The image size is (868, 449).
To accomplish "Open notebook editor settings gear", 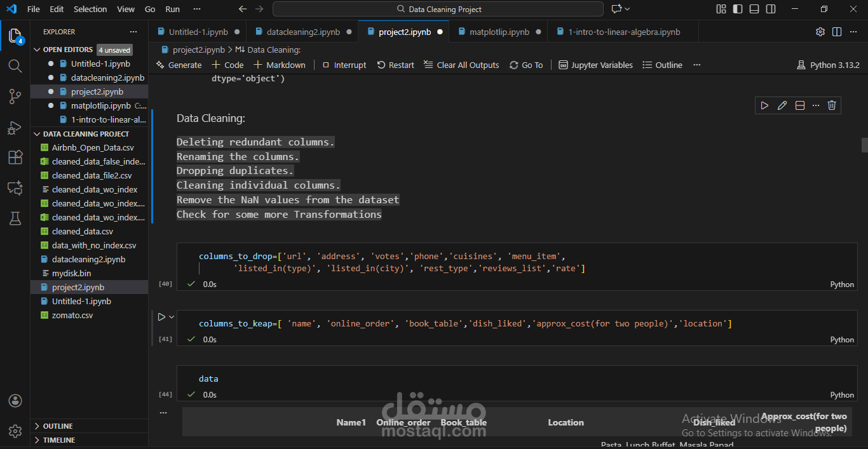I will click(820, 32).
